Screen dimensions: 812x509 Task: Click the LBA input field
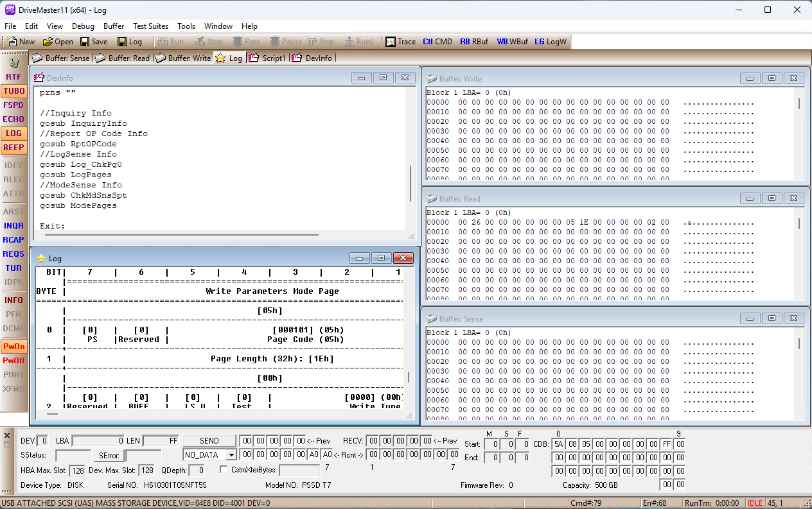[98, 441]
